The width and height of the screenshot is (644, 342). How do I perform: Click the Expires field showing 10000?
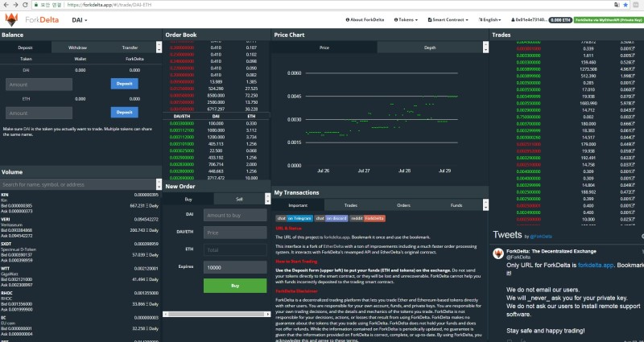[x=235, y=267]
